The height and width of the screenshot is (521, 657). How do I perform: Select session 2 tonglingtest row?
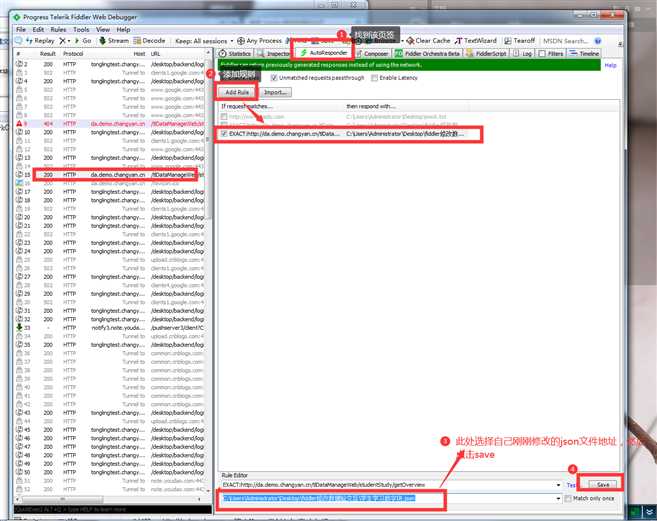click(x=110, y=64)
